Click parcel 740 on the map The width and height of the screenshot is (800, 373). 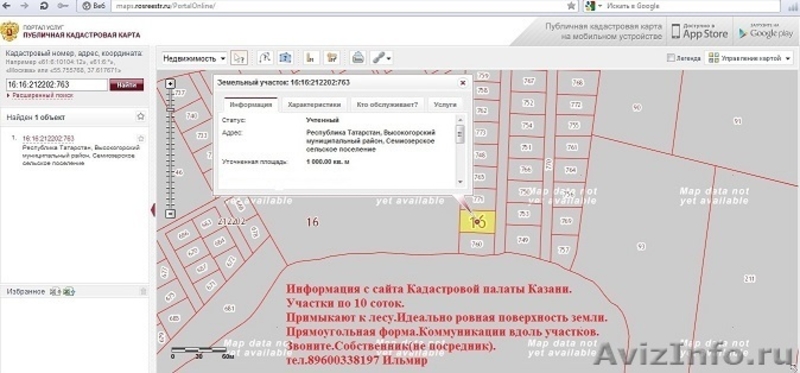click(x=192, y=116)
